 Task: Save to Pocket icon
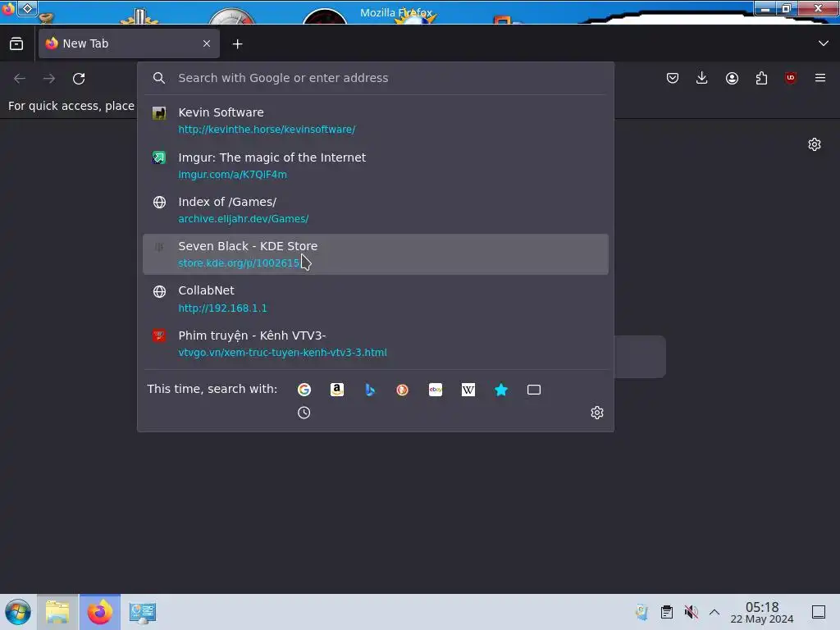(673, 78)
